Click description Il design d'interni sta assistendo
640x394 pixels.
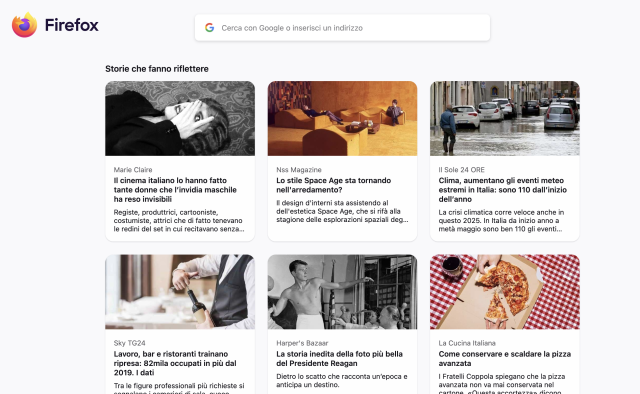[x=342, y=211]
